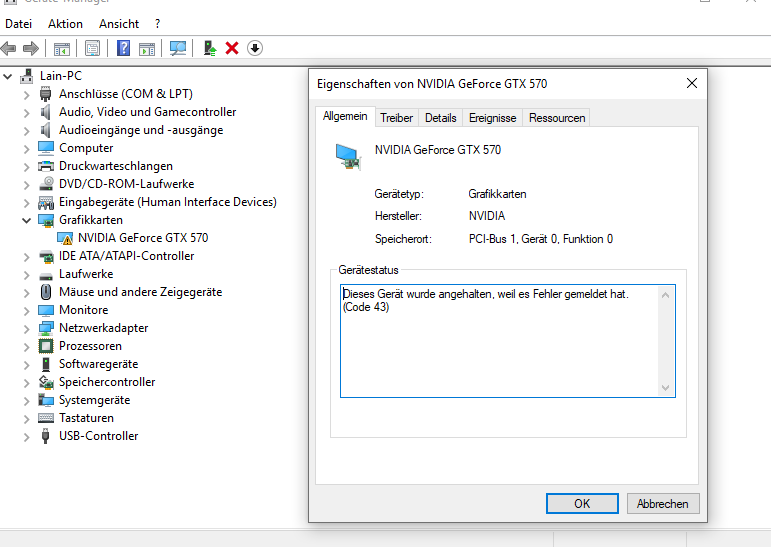Select the Netzwerkadapter category
This screenshot has height=547, width=771.
pos(103,328)
